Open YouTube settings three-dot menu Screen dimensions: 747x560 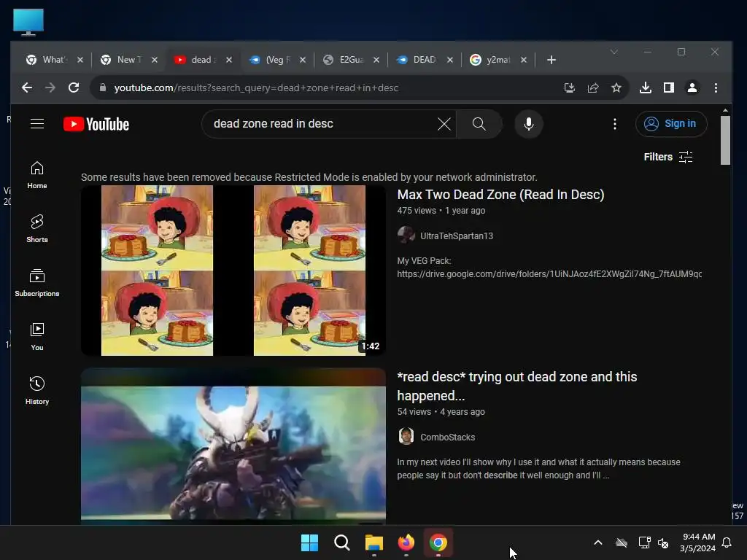coord(614,124)
